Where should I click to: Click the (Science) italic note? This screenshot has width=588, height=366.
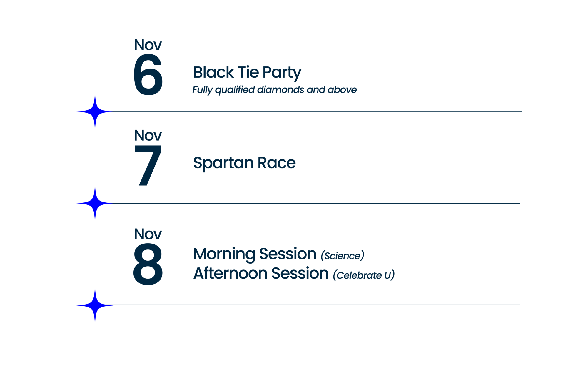[x=343, y=255]
